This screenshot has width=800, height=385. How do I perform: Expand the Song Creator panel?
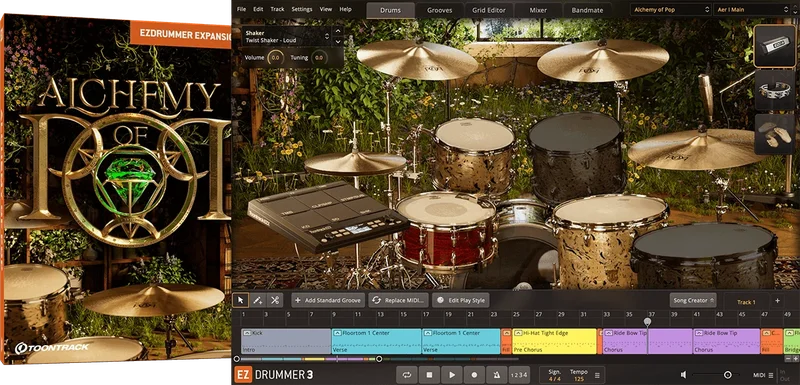693,300
